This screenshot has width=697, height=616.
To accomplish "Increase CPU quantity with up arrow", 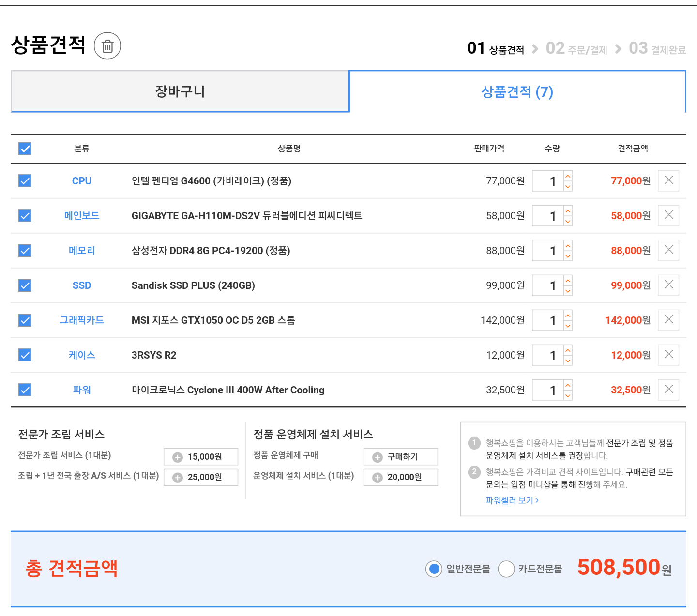I will [568, 176].
